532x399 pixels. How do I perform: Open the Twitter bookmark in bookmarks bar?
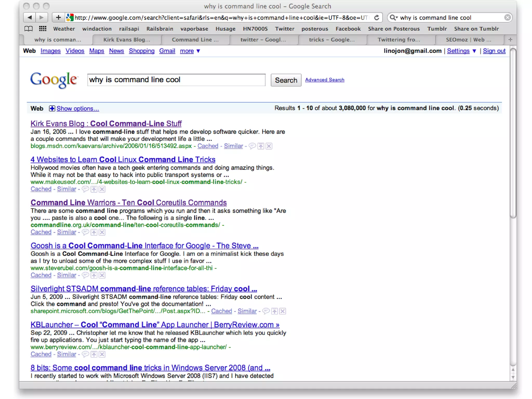click(x=284, y=29)
